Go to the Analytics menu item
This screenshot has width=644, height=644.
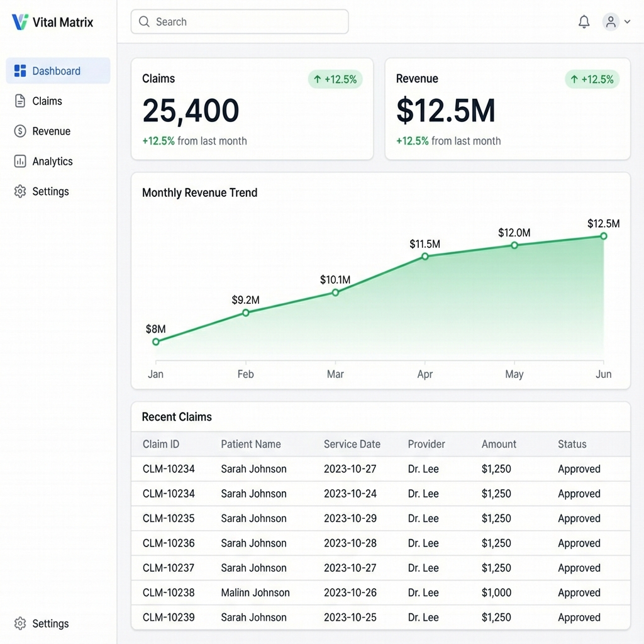[52, 162]
